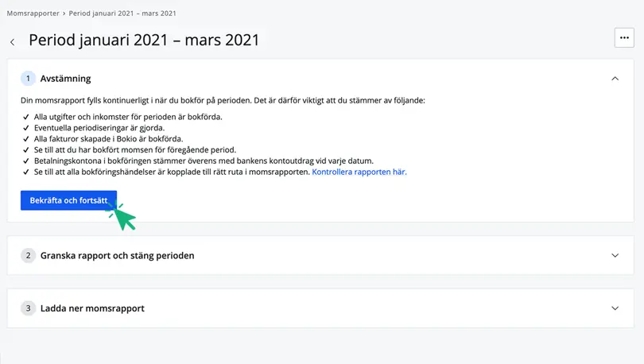This screenshot has height=364, width=644.
Task: Click 'Bekräfta och fortsätt' button
Action: [68, 200]
